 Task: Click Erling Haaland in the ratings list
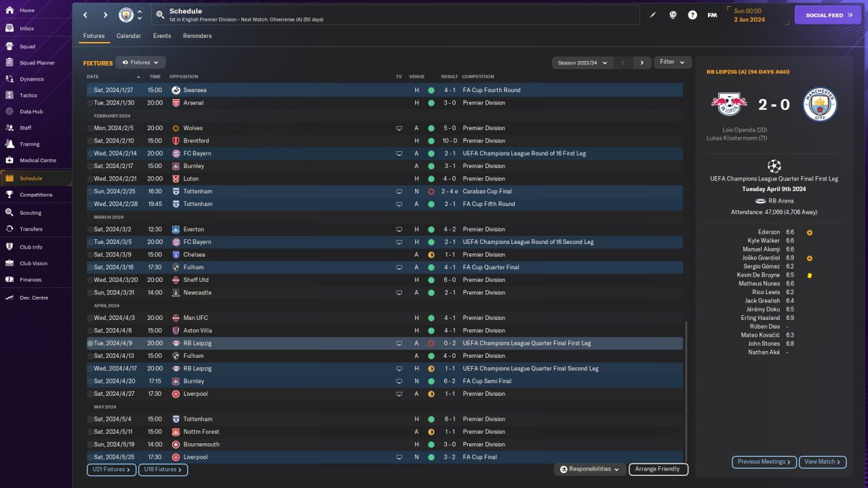759,318
